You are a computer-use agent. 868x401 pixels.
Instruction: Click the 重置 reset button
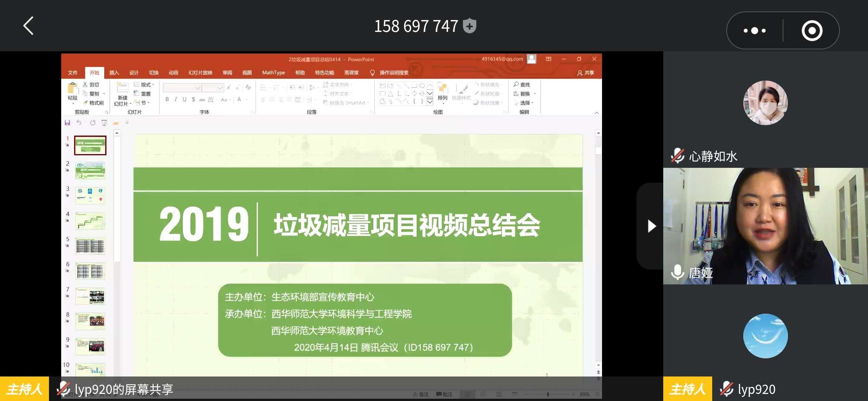(142, 94)
